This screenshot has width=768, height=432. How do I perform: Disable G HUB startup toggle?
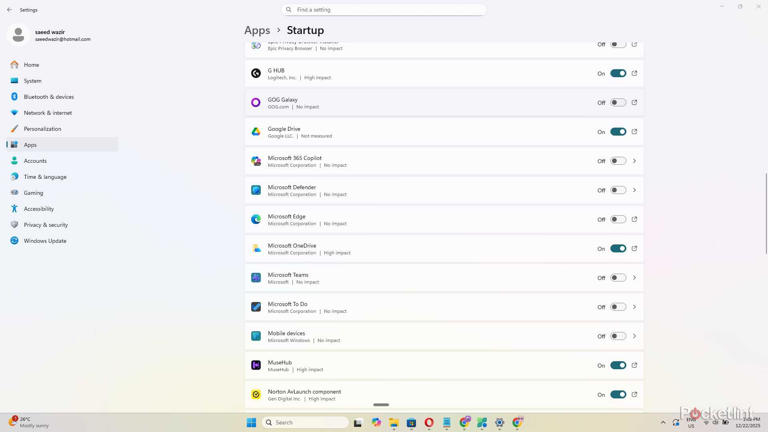coord(618,73)
